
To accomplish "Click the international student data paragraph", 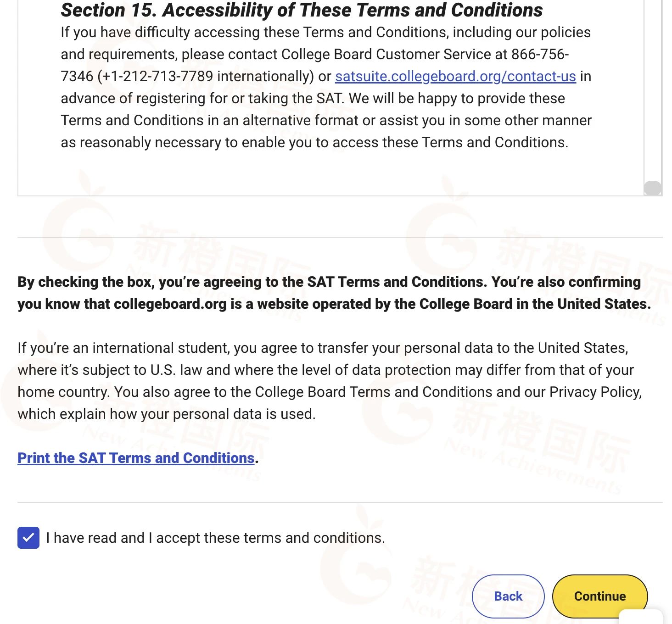I will pos(329,381).
